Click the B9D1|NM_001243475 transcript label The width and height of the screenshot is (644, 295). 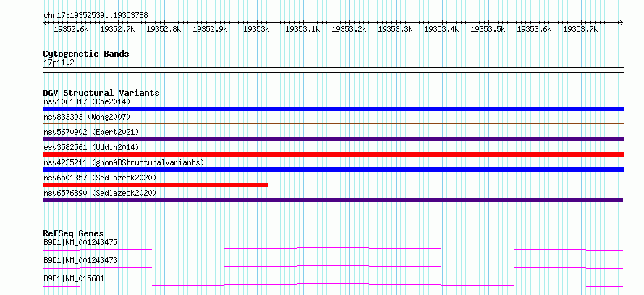coord(80,242)
